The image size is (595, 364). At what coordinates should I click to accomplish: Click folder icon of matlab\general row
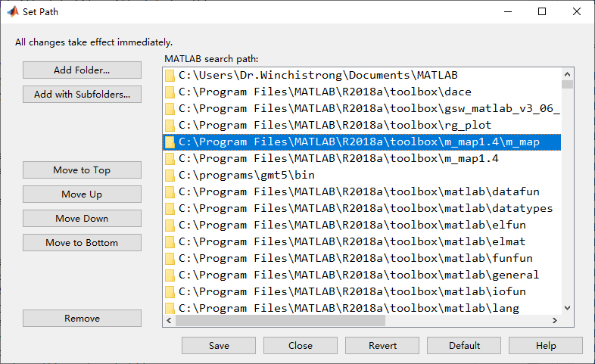tap(170, 275)
